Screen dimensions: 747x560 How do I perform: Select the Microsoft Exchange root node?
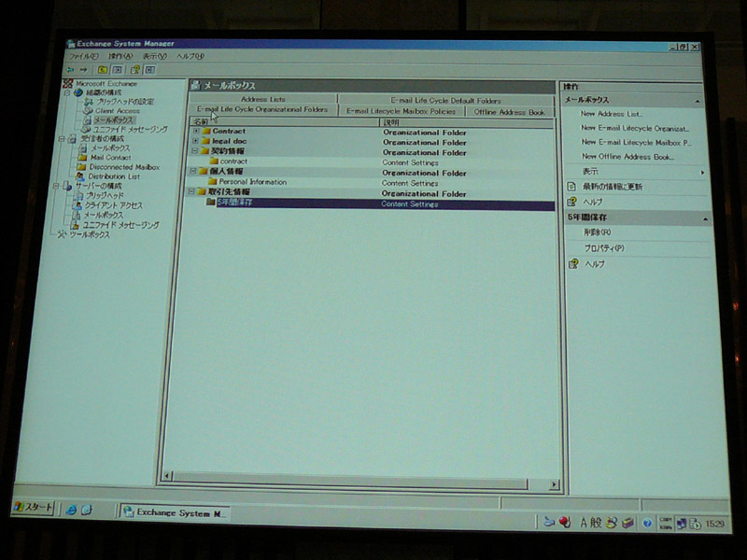click(x=106, y=84)
